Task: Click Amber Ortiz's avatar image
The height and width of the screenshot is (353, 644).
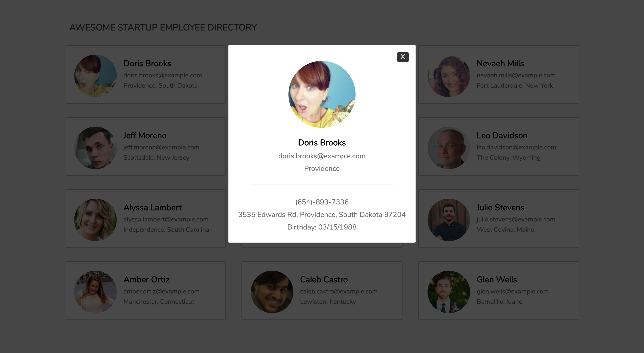Action: (95, 292)
